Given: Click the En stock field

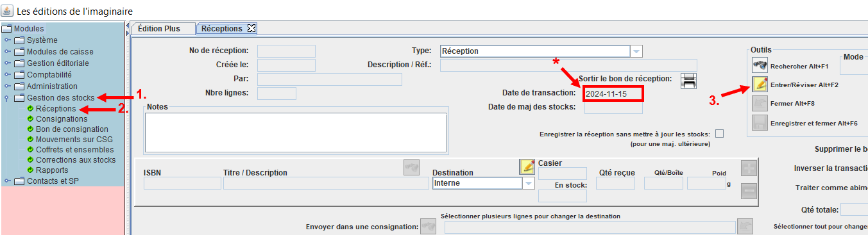Looking at the screenshot, I should click(x=563, y=196).
